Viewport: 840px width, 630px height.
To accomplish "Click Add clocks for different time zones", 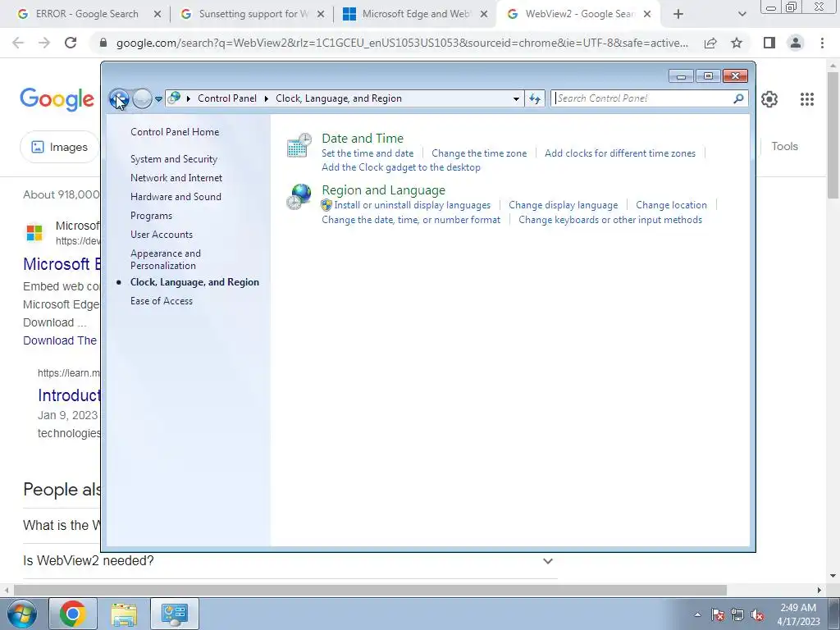I will tap(620, 153).
